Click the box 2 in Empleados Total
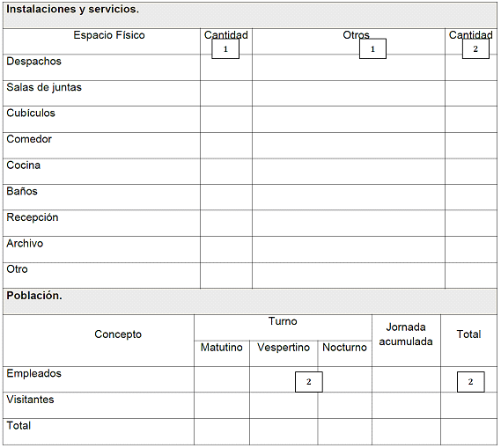The width and height of the screenshot is (501, 448). click(x=471, y=382)
